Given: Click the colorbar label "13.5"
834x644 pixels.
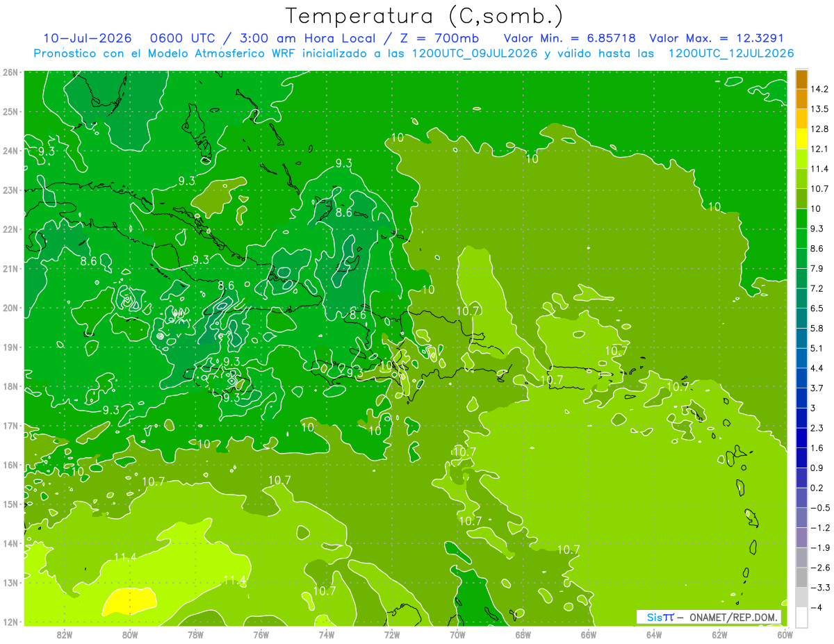Looking at the screenshot, I should coord(820,109).
